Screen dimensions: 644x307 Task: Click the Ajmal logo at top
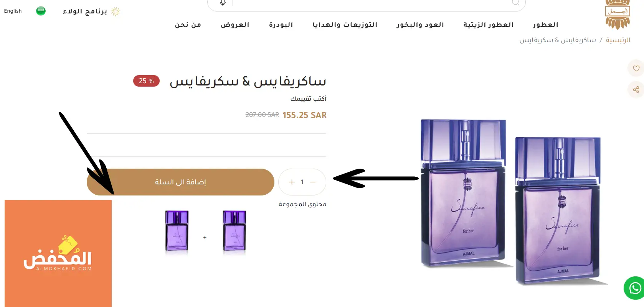(617, 15)
